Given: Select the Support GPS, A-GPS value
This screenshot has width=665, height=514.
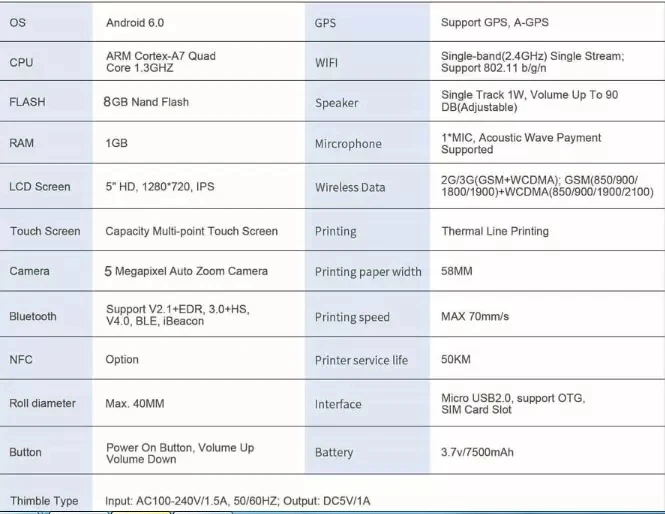Looking at the screenshot, I should [x=494, y=23].
